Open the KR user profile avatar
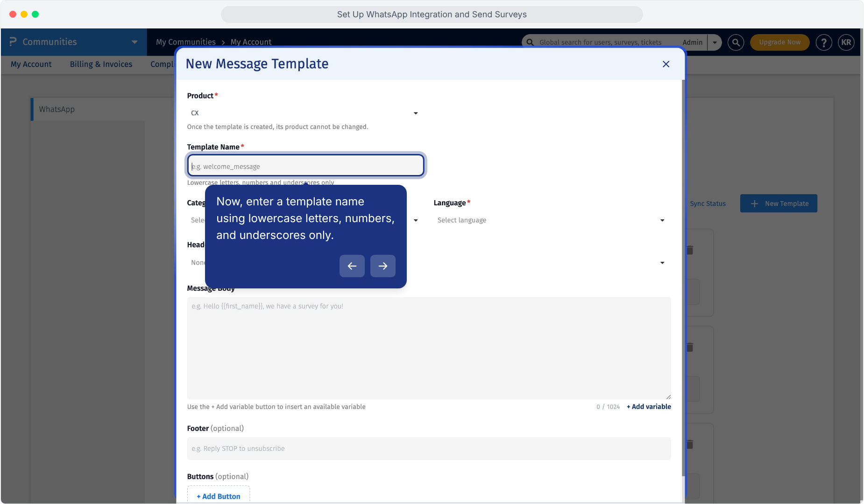Viewport: 864px width, 504px height. tap(846, 42)
